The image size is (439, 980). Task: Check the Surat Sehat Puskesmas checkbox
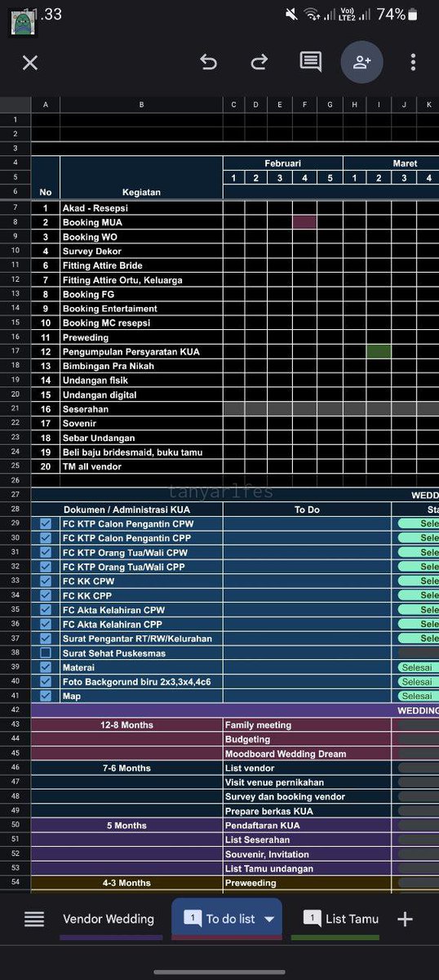click(x=46, y=653)
